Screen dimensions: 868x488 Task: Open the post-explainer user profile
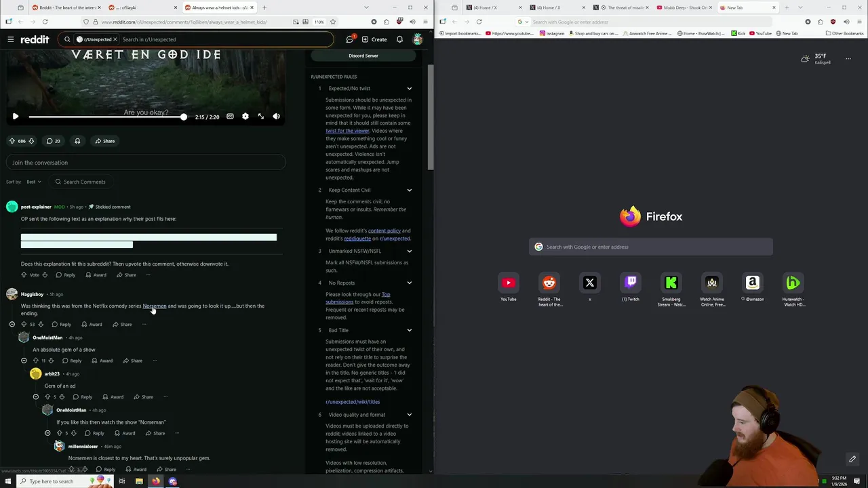pos(36,207)
